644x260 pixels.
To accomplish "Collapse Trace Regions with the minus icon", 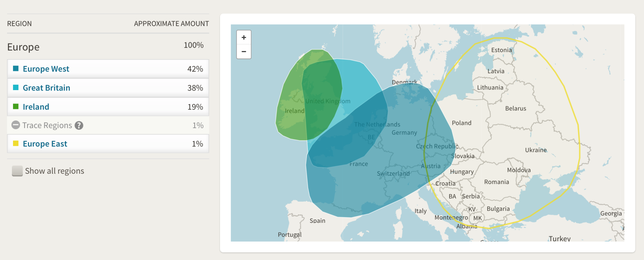I will pos(16,125).
